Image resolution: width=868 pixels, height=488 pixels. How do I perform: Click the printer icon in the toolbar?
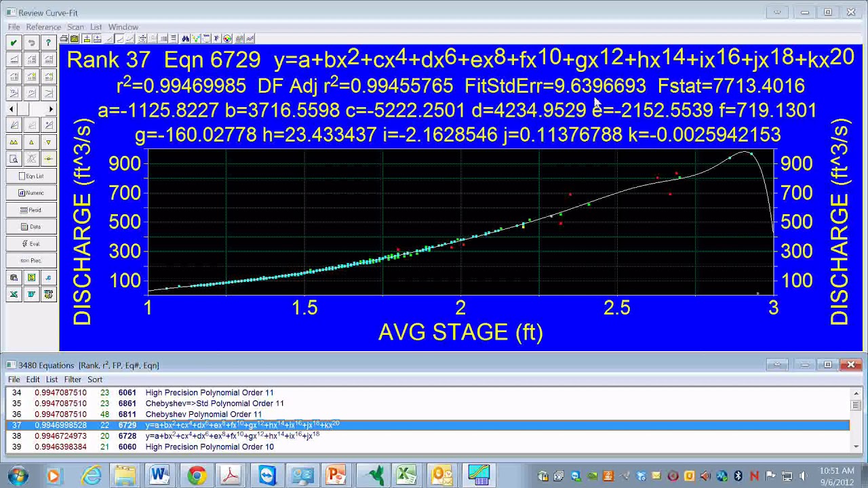coord(64,39)
